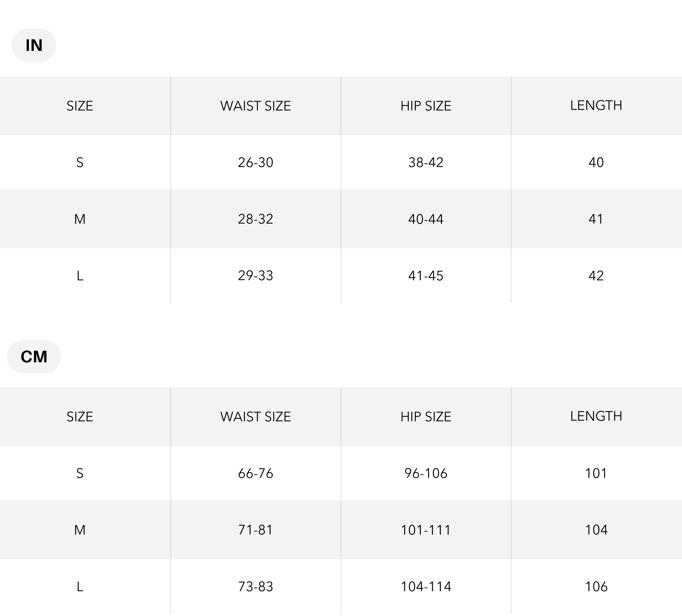Click the CM unit label pill

[34, 357]
